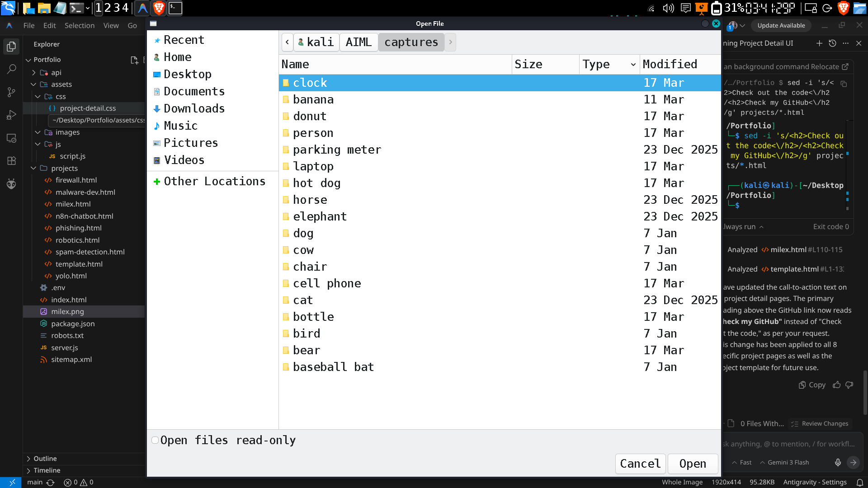Click the Name column header
This screenshot has height=488, width=868.
[395, 65]
